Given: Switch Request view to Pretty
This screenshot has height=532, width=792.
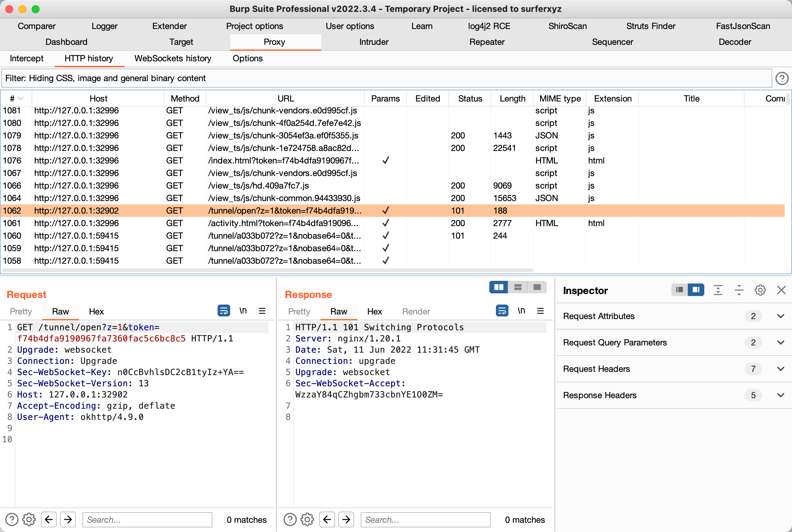Looking at the screenshot, I should (21, 311).
